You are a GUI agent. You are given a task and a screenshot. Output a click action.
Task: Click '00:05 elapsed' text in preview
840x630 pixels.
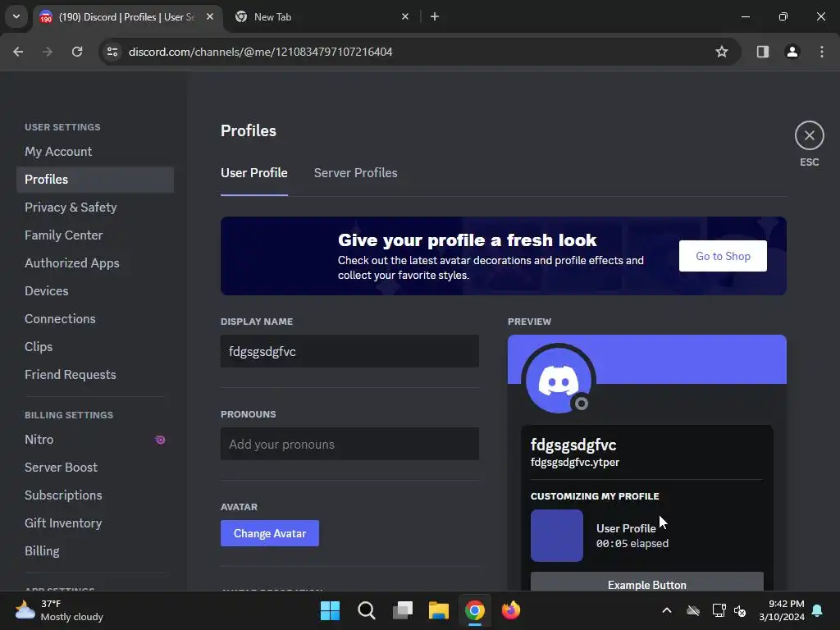(632, 543)
